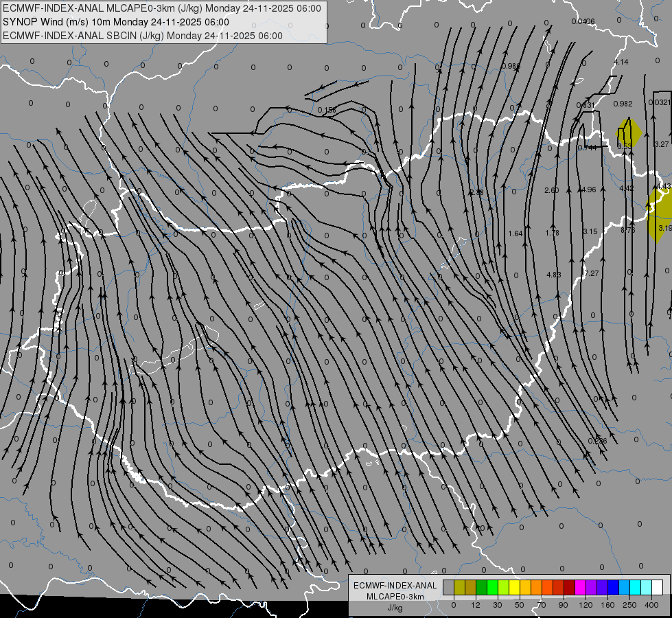672x618 pixels.
Task: Pick the olive-yellow swatch next to gray
Action: [x=459, y=587]
